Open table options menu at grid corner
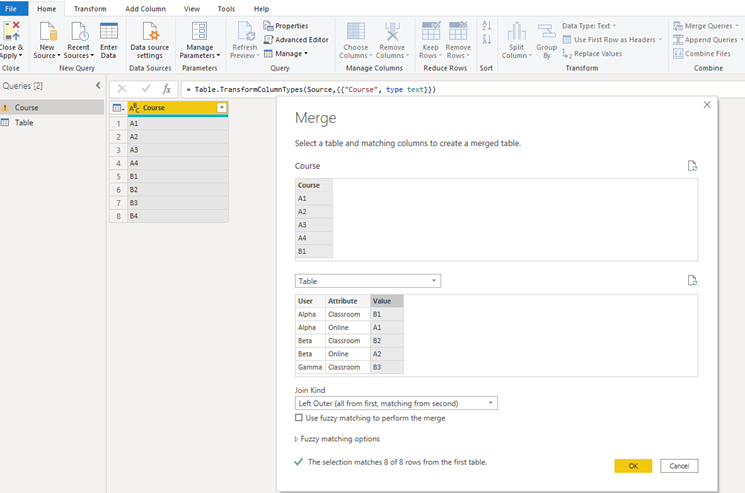 pos(118,108)
